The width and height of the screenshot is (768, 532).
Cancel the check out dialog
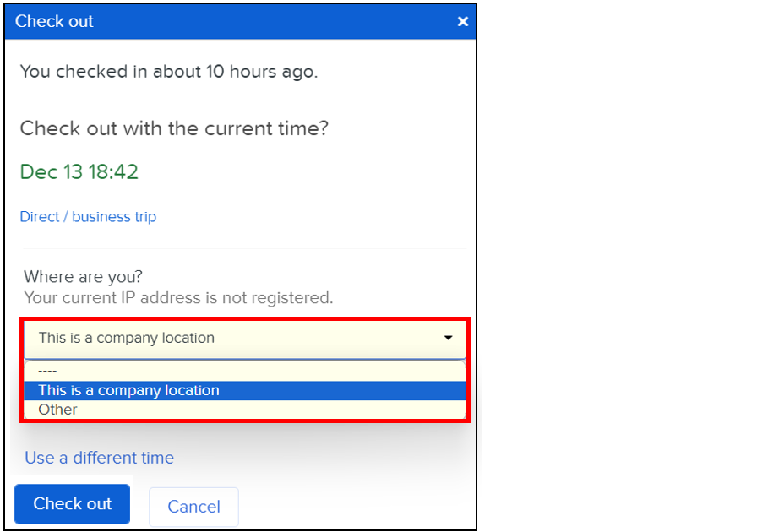tap(193, 507)
